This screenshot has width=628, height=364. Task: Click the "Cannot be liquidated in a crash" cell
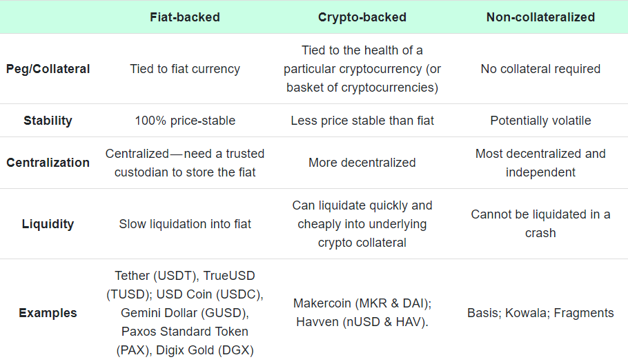pyautogui.click(x=540, y=223)
